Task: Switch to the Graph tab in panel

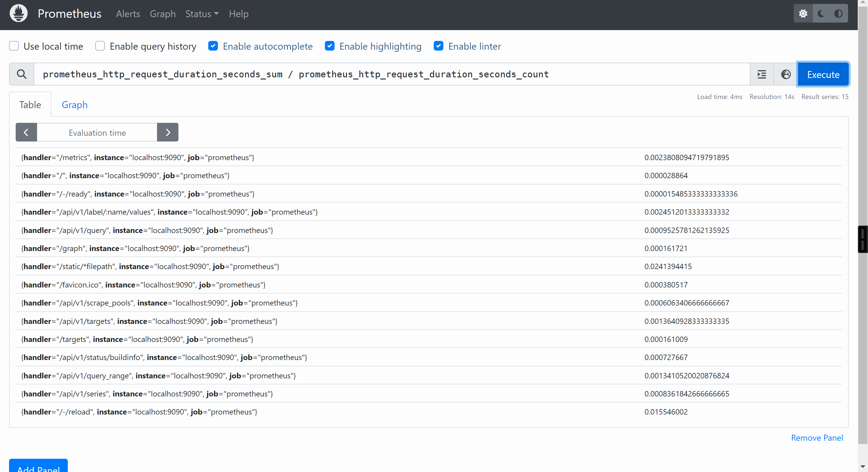Action: [x=74, y=105]
